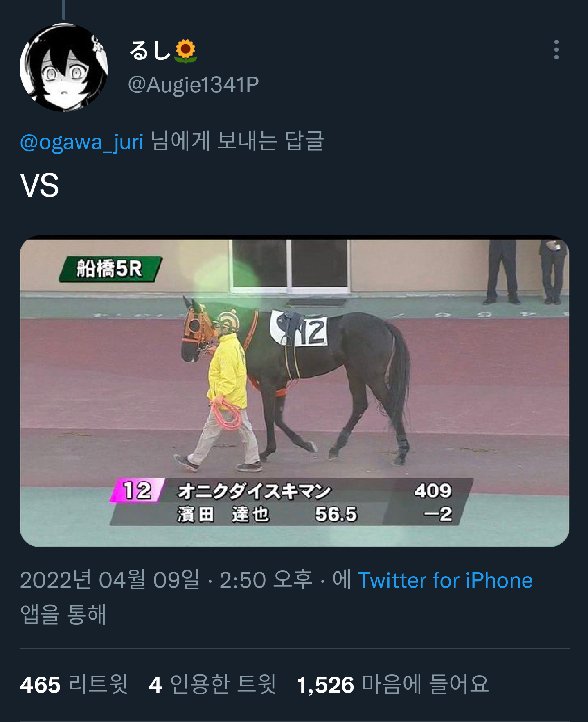Click the sunflower emoji beside the name
This screenshot has width=588, height=722.
pyautogui.click(x=186, y=51)
